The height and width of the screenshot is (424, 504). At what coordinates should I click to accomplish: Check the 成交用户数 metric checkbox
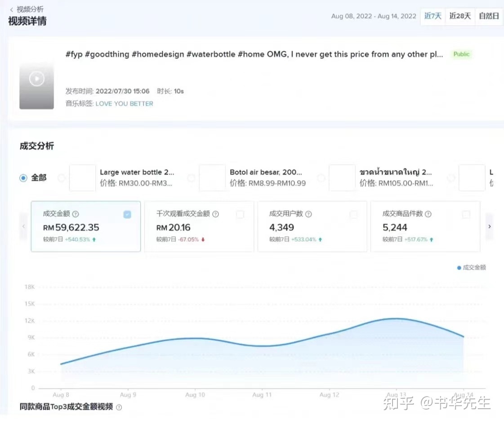353,214
